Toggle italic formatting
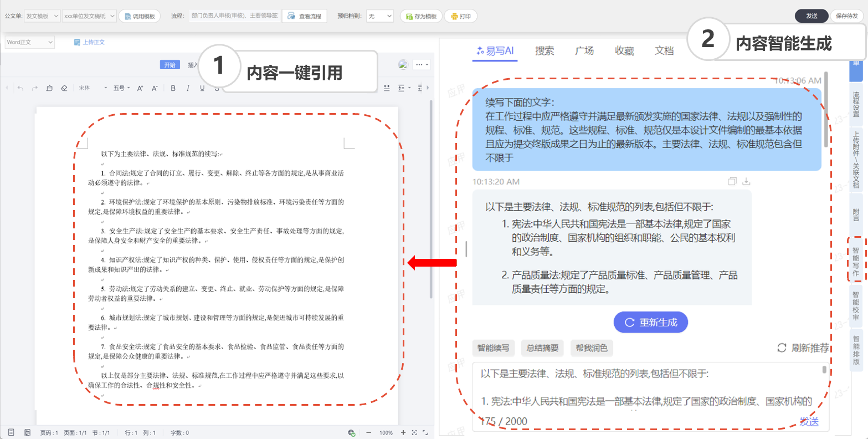 click(188, 88)
